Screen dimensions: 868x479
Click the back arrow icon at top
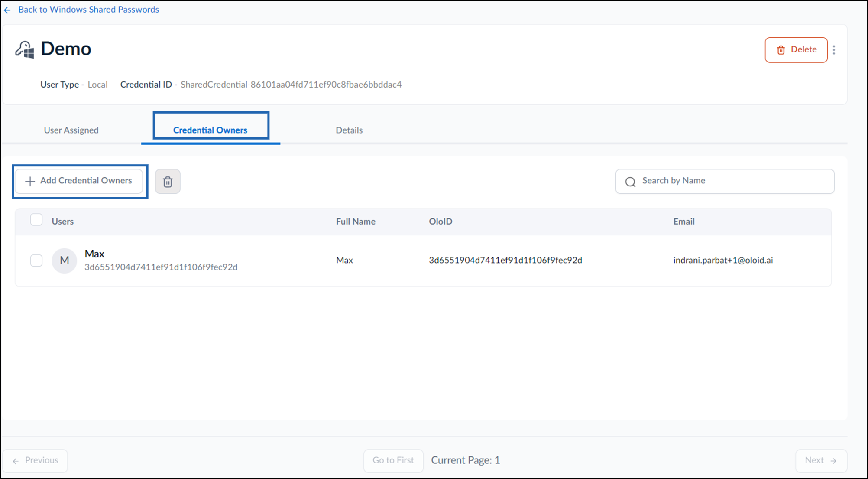[x=7, y=10]
